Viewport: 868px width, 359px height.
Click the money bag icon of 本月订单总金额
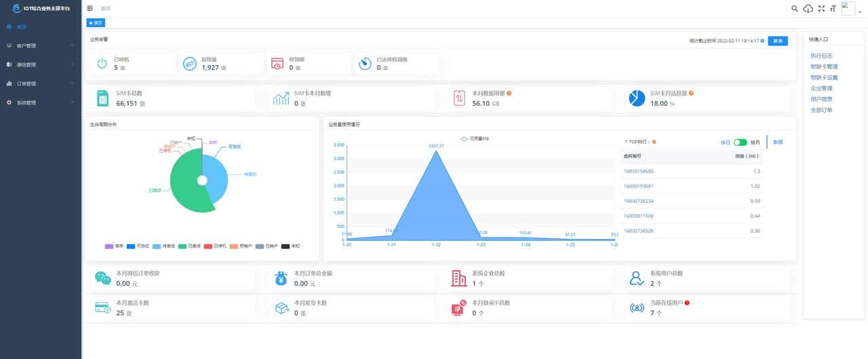click(x=281, y=278)
